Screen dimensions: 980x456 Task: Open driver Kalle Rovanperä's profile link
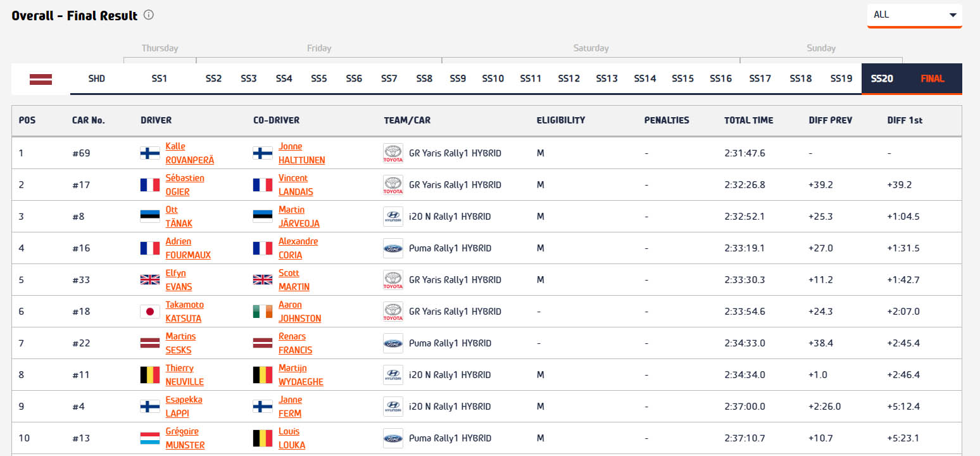[189, 153]
